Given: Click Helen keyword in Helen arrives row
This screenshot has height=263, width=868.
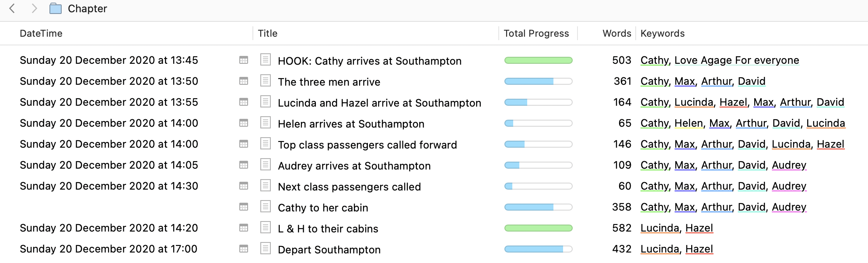Looking at the screenshot, I should [x=689, y=123].
